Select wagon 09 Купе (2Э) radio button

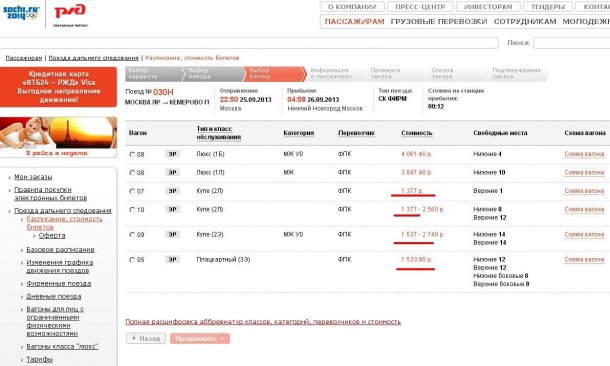point(132,235)
